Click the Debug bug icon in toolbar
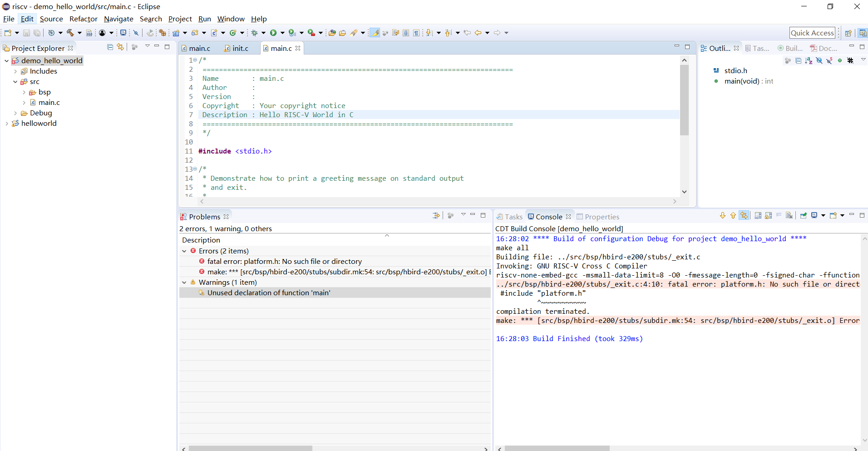 pos(255,33)
